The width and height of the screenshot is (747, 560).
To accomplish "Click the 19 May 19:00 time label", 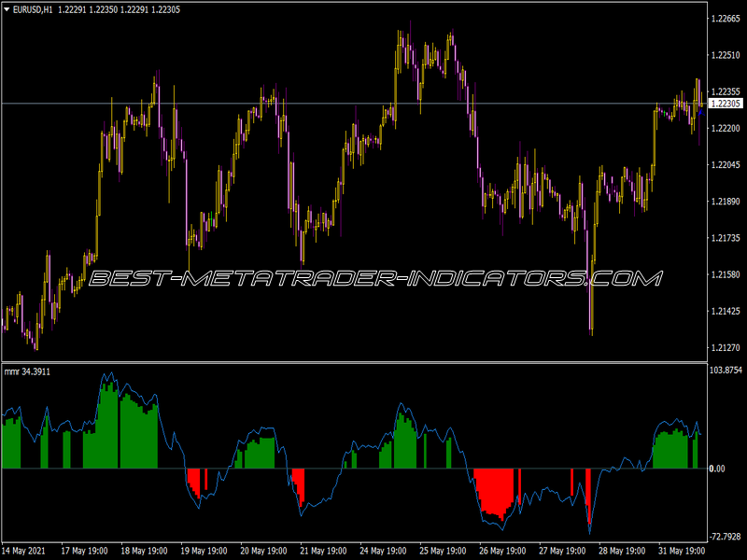I will click(204, 551).
